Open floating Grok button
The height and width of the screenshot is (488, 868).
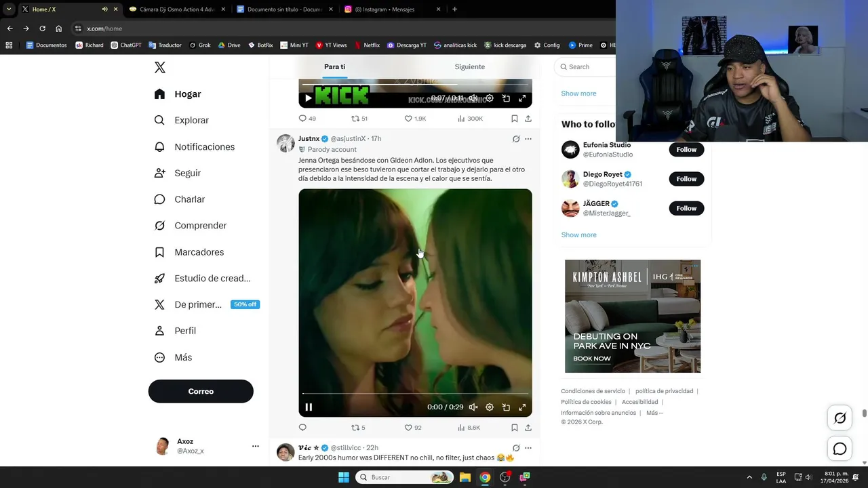pos(840,418)
